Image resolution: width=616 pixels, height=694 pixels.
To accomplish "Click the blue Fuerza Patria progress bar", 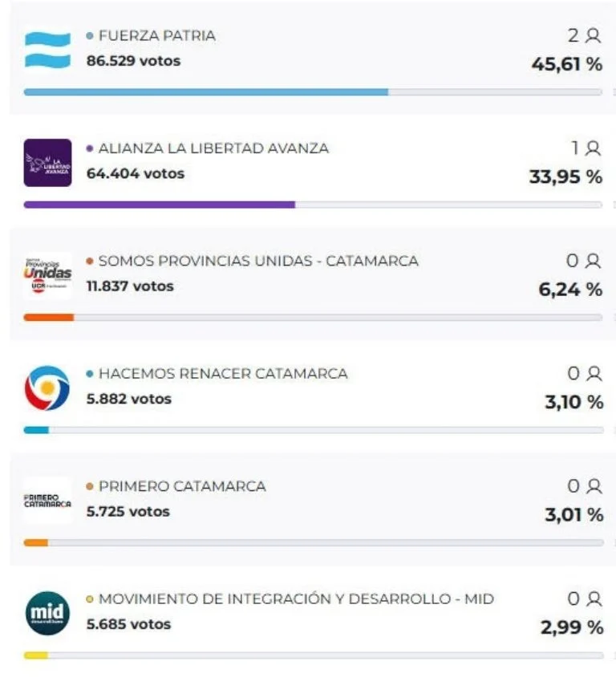I will click(206, 92).
